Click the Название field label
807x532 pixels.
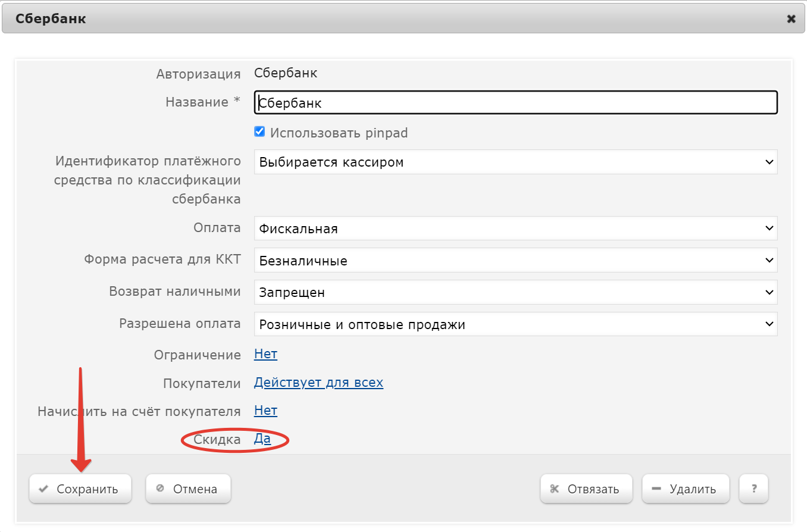(197, 102)
